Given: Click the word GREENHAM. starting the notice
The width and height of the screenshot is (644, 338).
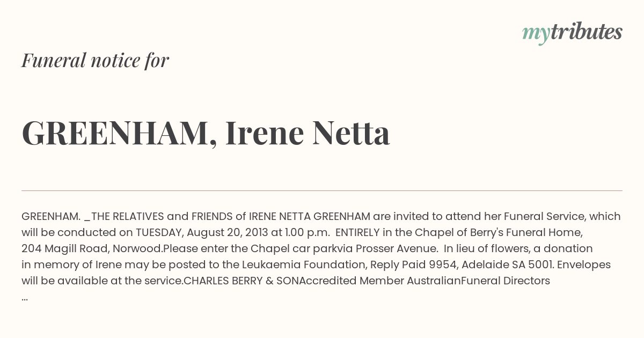Looking at the screenshot, I should coord(51,216).
